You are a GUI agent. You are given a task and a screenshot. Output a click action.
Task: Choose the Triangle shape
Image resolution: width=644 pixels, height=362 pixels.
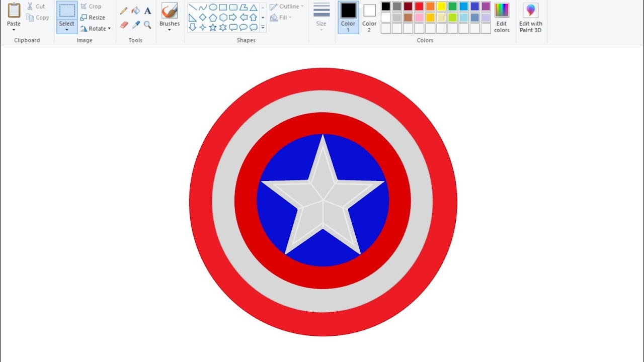(x=253, y=7)
